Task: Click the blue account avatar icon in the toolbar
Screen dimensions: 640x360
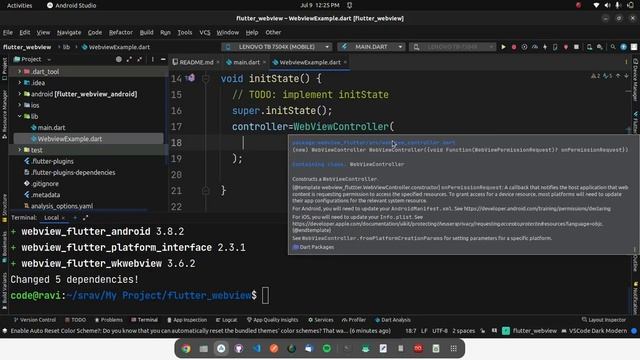Action: [623, 47]
